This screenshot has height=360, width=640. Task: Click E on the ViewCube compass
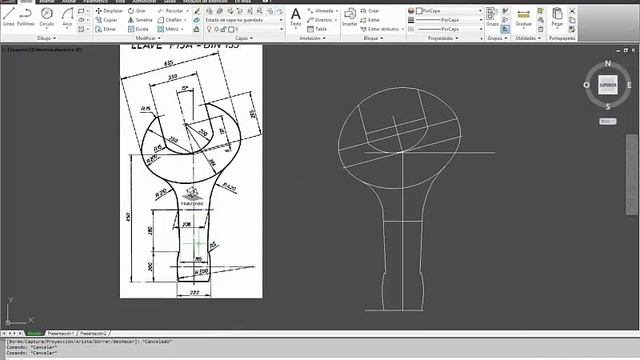(x=629, y=85)
